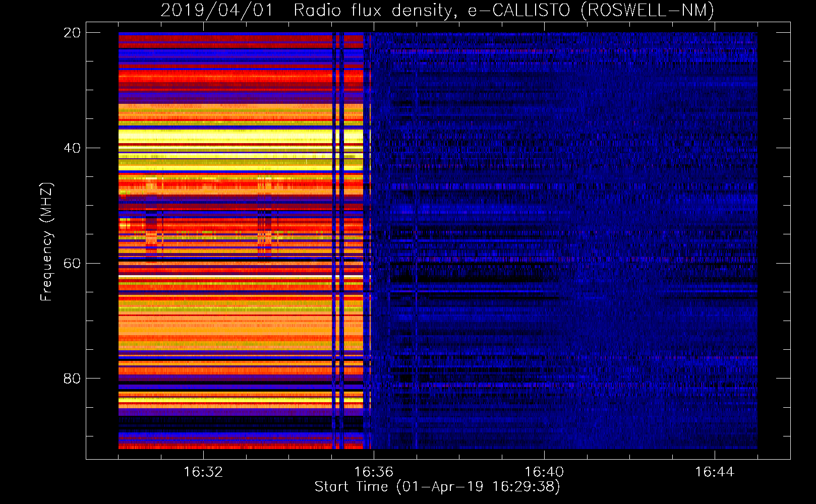Click the 'Frequency (MHZ)' y-axis label

pos(46,242)
